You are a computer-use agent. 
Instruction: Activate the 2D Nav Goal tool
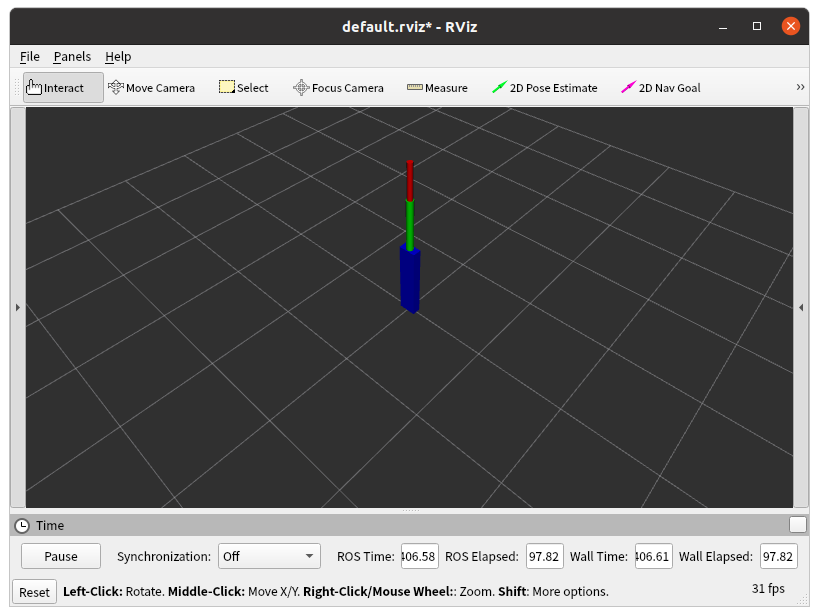point(660,88)
